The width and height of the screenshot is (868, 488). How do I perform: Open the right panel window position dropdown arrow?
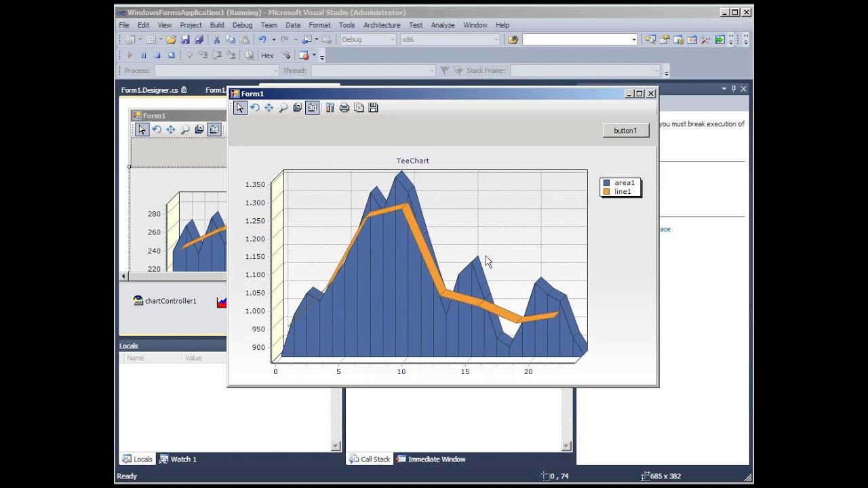point(724,89)
